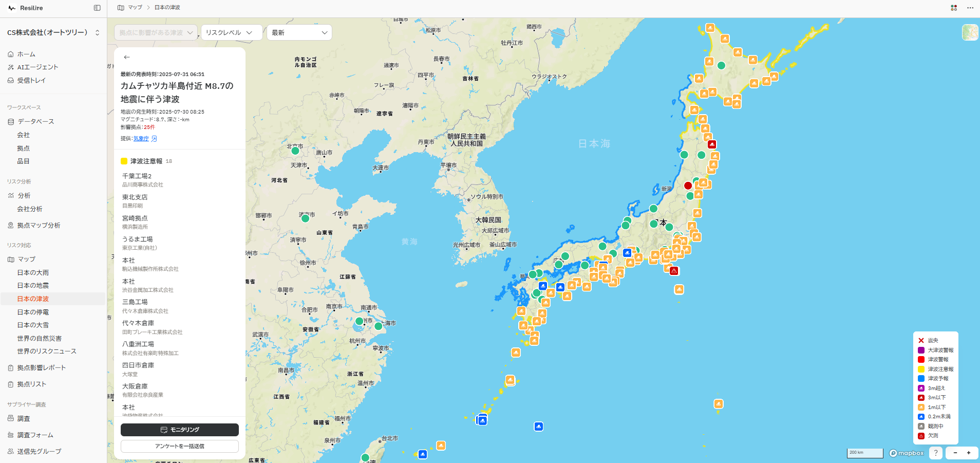Click the データベース database icon

(11, 122)
